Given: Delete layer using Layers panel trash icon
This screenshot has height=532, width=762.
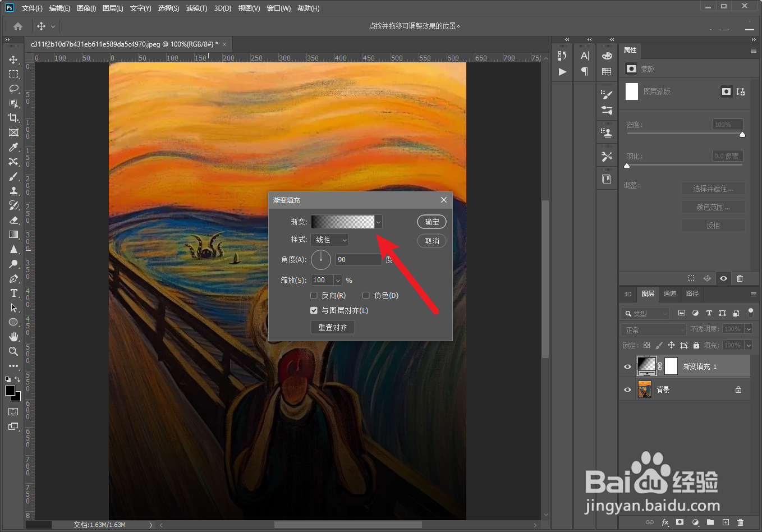Looking at the screenshot, I should point(740,522).
